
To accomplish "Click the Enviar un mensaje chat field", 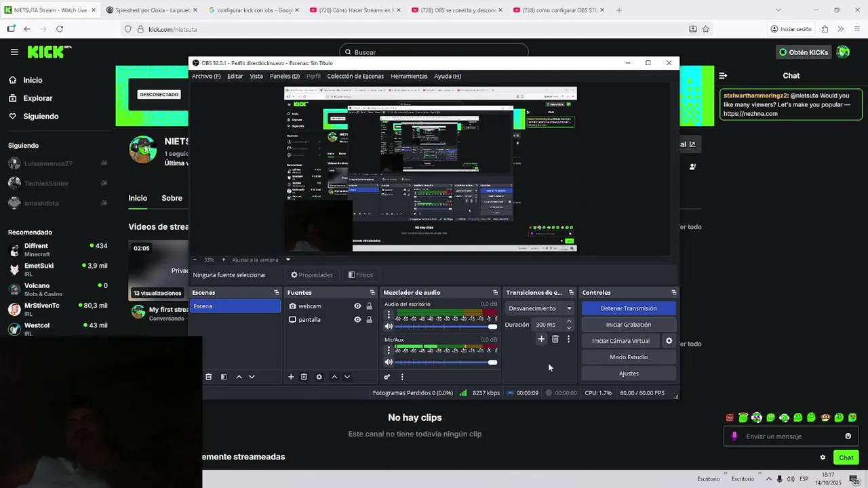I will pyautogui.click(x=791, y=436).
